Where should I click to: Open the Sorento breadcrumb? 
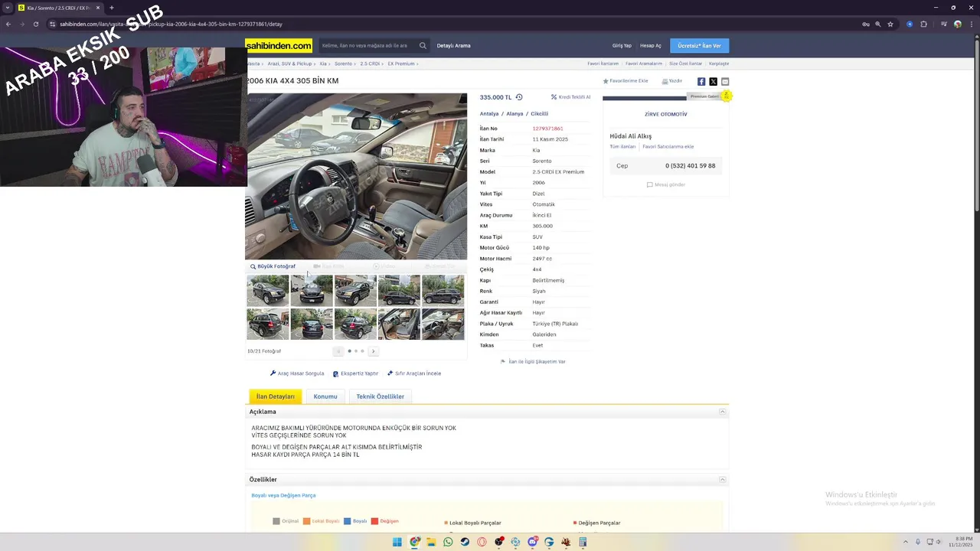point(343,64)
